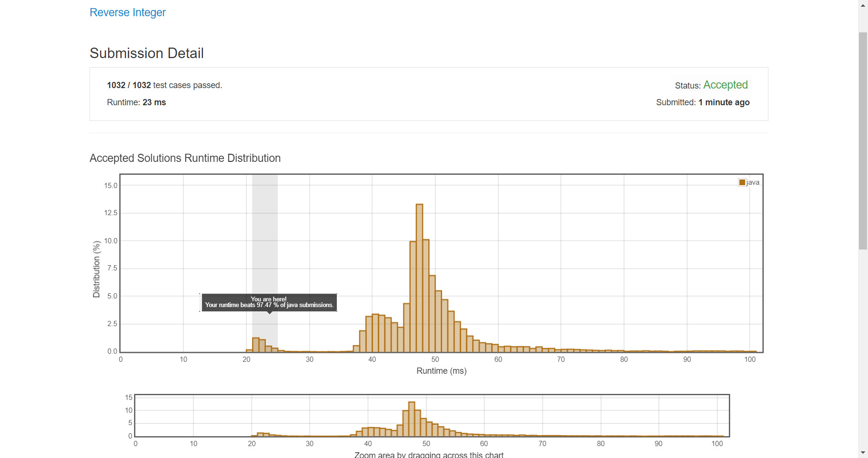This screenshot has height=458, width=868.
Task: Click the 'Distribution (%)' axis label
Action: [x=97, y=269]
